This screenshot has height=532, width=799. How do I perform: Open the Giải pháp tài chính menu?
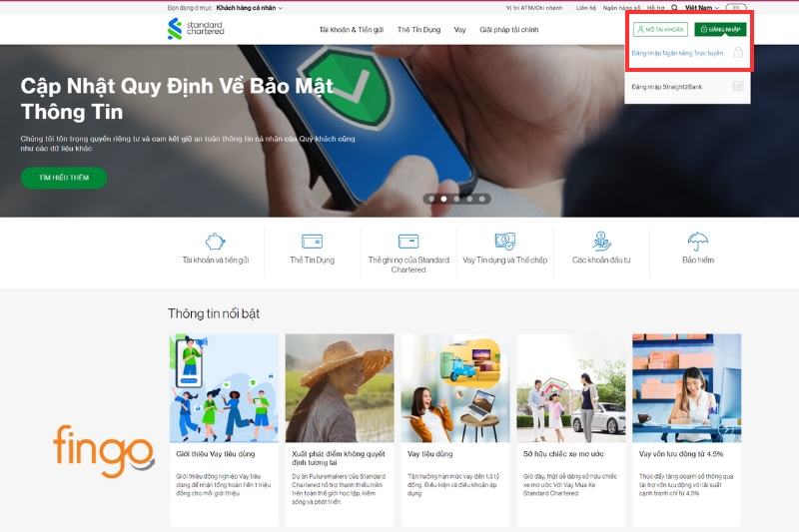click(508, 30)
